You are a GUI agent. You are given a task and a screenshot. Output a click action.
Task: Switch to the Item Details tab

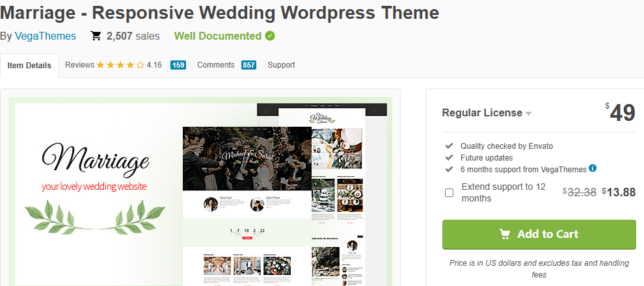coord(30,66)
